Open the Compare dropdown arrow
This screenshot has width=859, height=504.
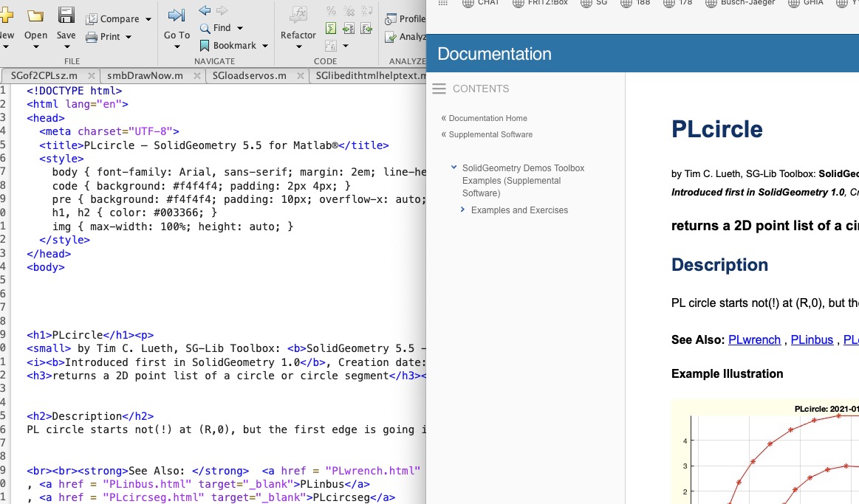click(148, 19)
